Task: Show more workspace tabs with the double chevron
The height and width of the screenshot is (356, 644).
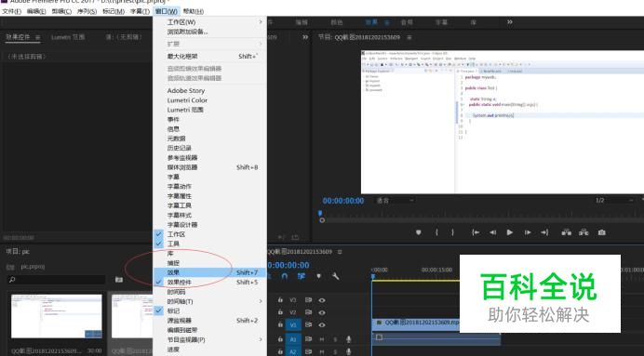Action: tap(510, 22)
